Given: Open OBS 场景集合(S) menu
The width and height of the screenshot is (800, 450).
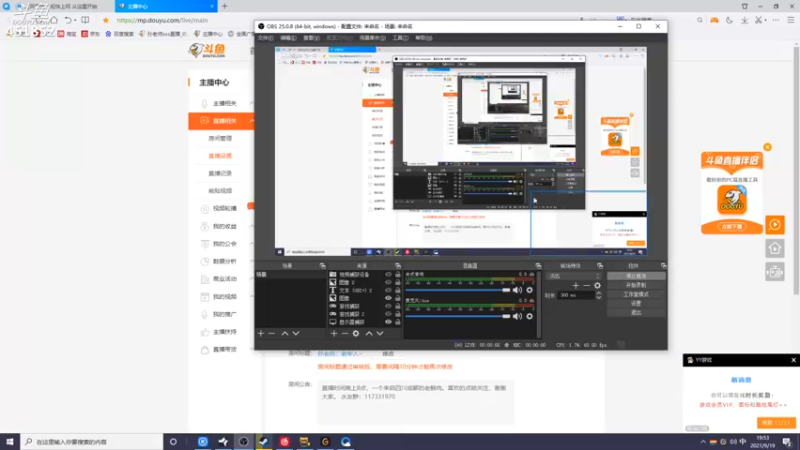Looking at the screenshot, I should click(x=372, y=38).
